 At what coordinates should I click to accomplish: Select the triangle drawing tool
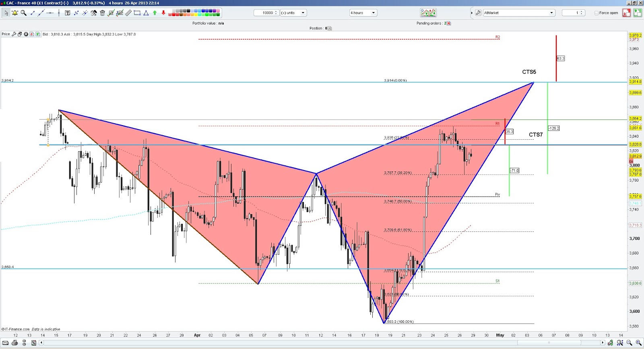point(146,13)
